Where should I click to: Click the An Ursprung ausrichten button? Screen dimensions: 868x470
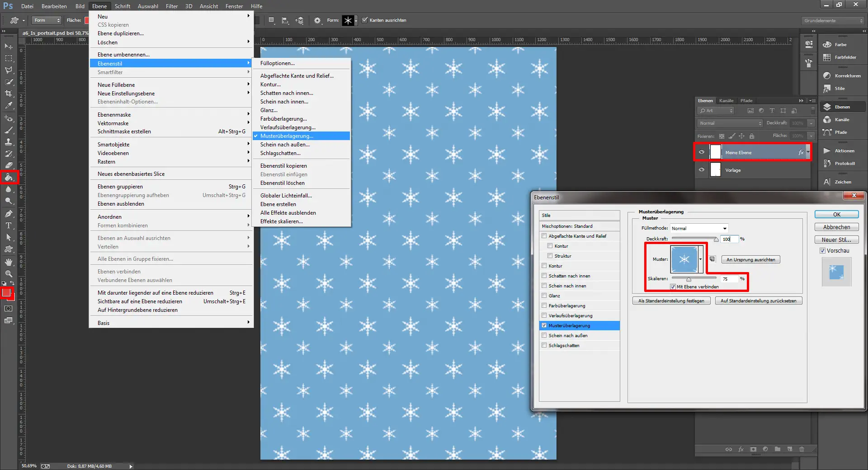coord(750,259)
